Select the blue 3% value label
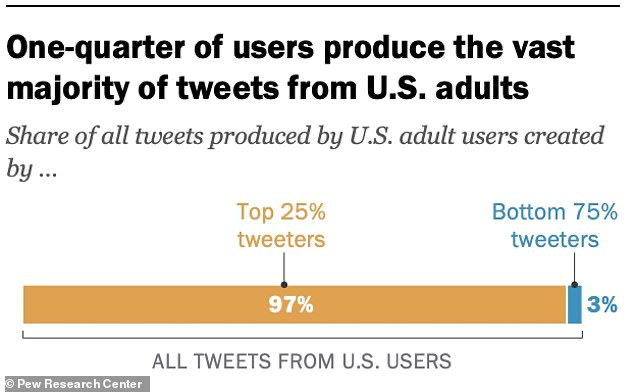 coord(602,305)
